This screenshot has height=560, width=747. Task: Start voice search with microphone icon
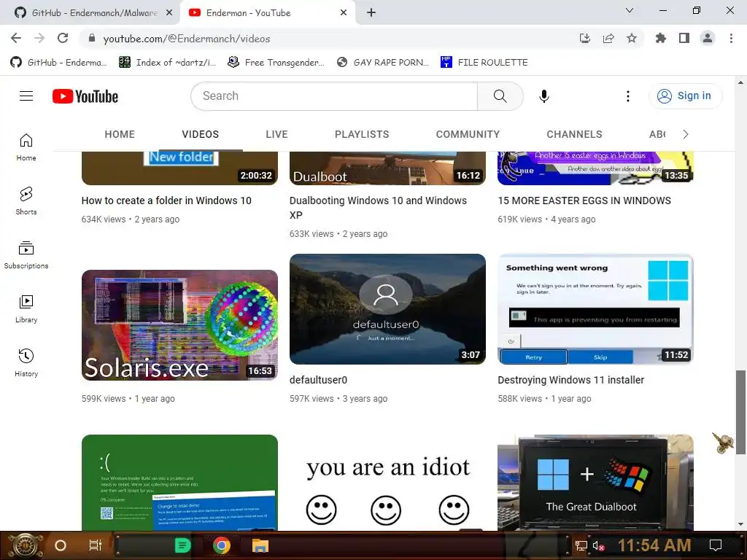tap(543, 96)
